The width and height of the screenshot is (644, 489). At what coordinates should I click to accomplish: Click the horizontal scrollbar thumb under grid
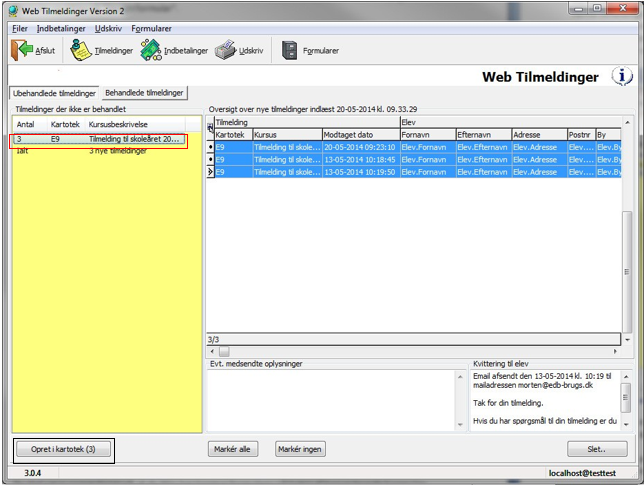pyautogui.click(x=224, y=351)
